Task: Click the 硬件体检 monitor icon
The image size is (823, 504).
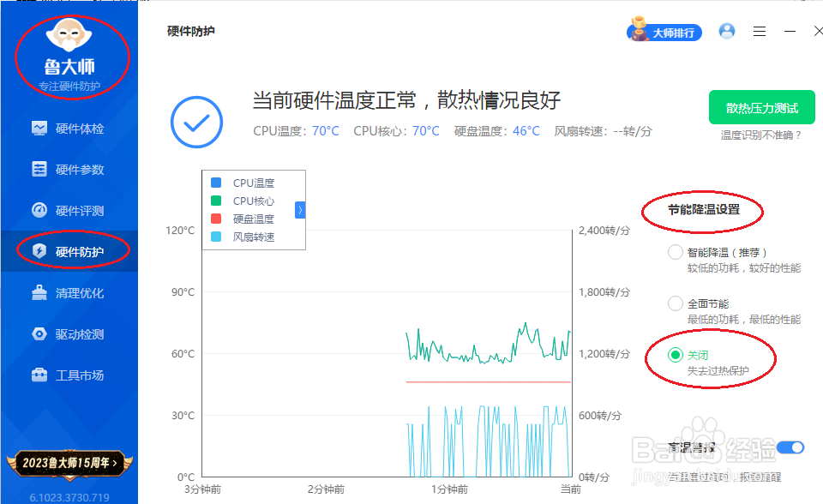Action: point(39,129)
